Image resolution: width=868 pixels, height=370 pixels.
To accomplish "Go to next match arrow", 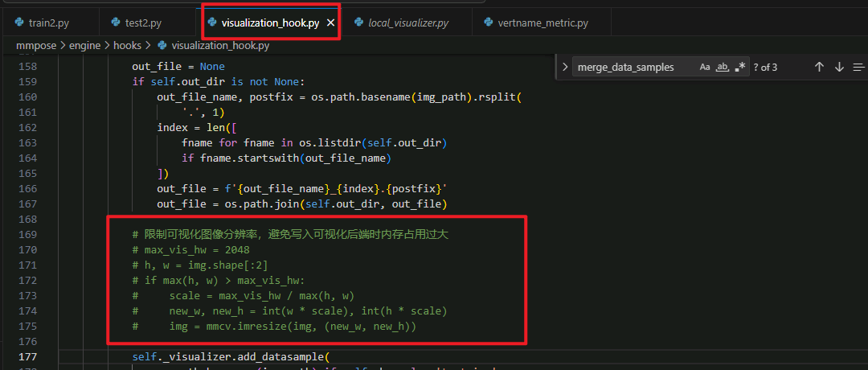I will [839, 67].
